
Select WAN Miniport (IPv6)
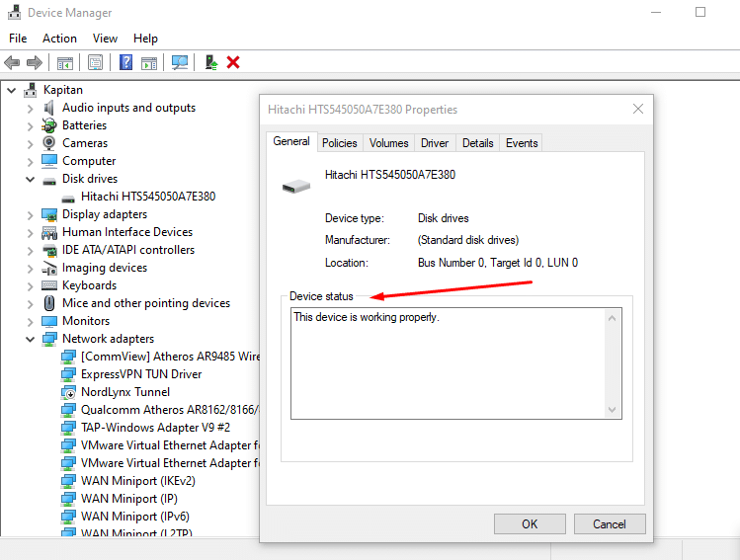(x=135, y=517)
